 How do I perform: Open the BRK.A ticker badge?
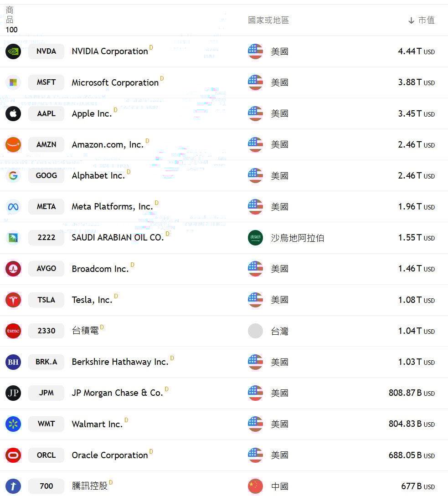tap(46, 362)
